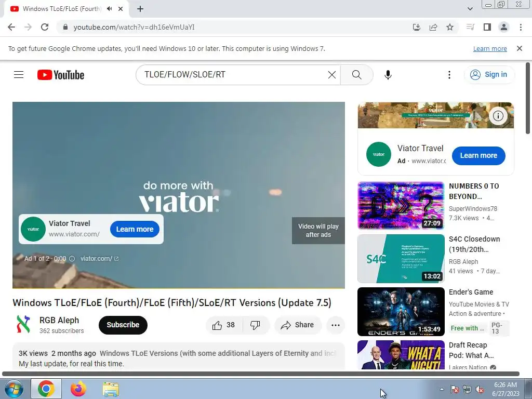
Task: Click the Share button
Action: click(x=298, y=325)
